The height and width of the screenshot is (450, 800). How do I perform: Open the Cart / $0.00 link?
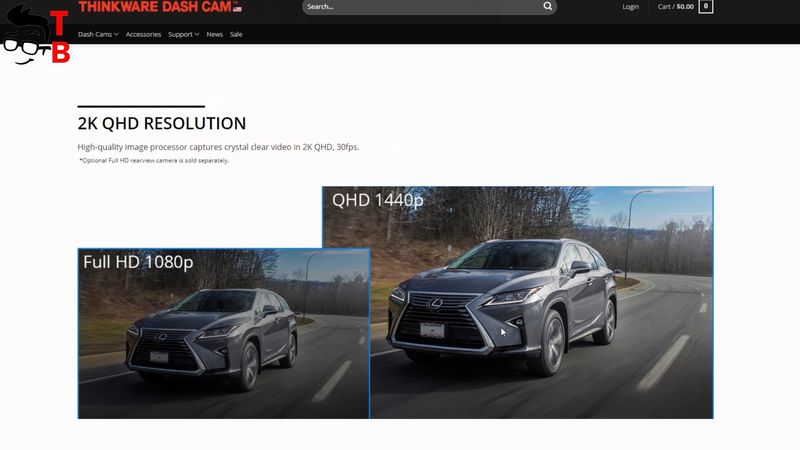pyautogui.click(x=676, y=7)
